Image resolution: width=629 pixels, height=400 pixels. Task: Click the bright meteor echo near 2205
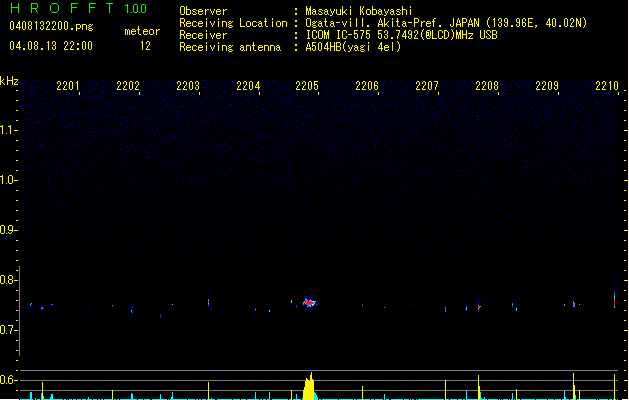pos(309,302)
